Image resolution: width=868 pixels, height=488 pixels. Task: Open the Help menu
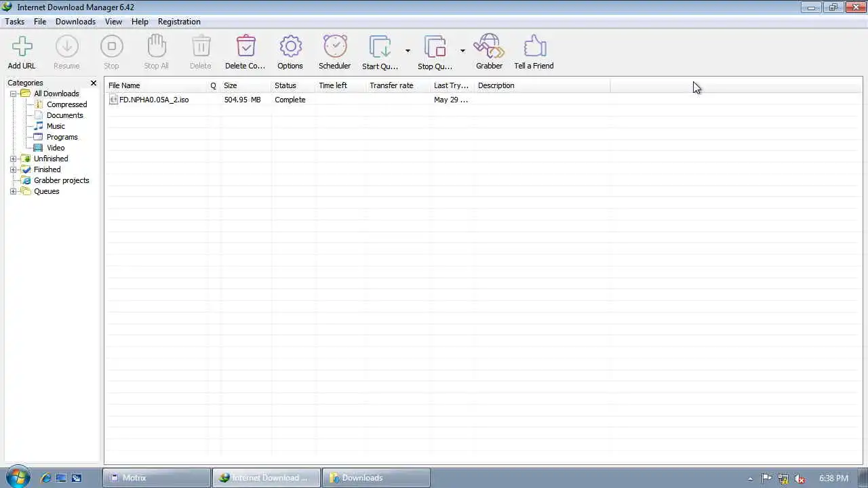click(x=140, y=22)
